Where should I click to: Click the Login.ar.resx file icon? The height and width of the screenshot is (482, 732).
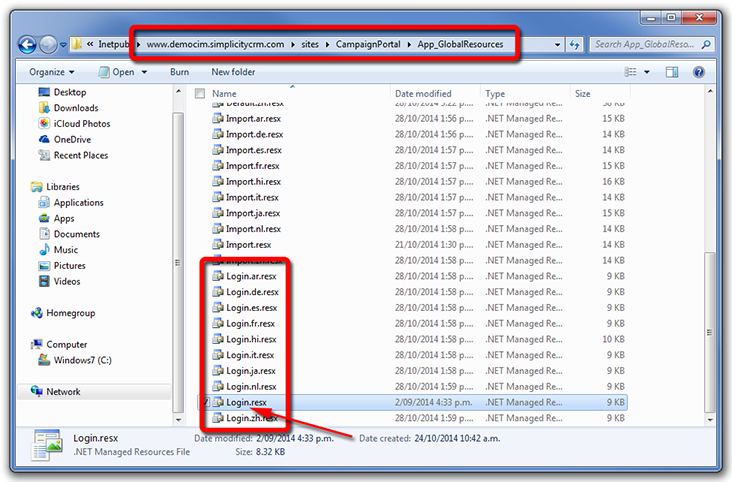point(218,276)
